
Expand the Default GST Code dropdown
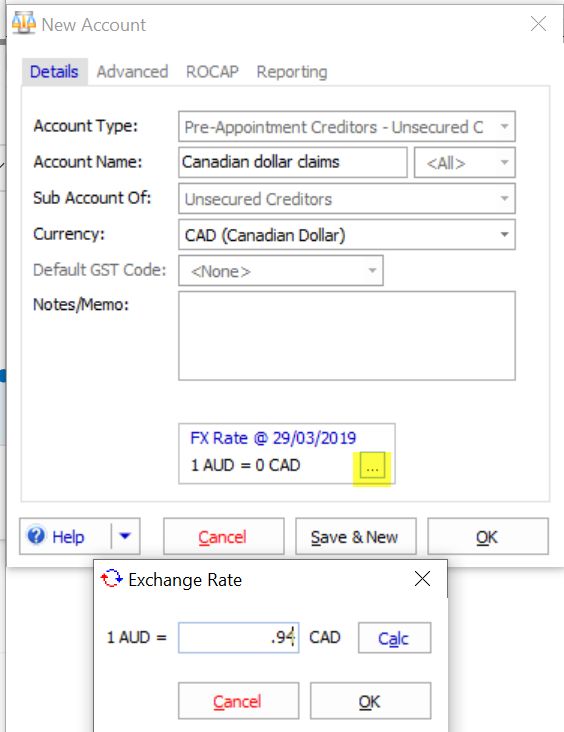pos(372,270)
